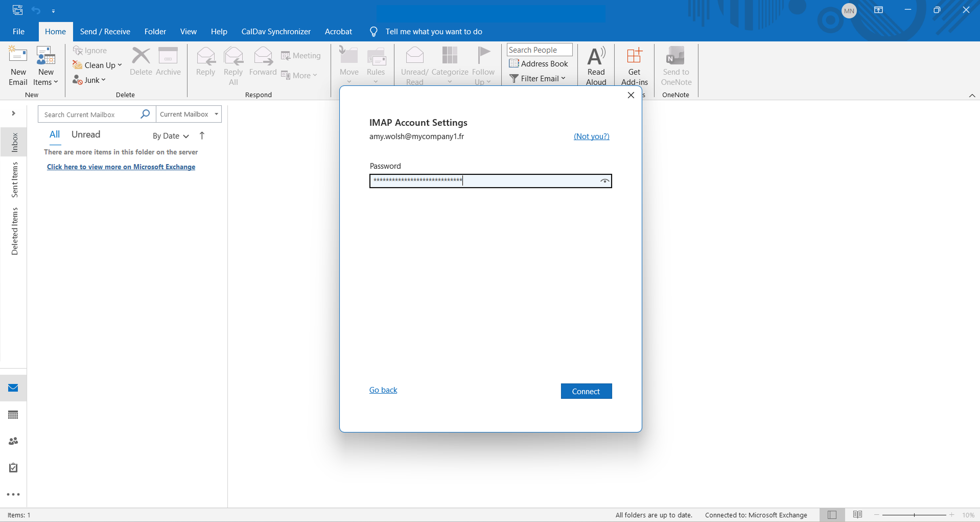The width and height of the screenshot is (980, 522).
Task: Open Mail view in navigation bar
Action: tap(13, 388)
